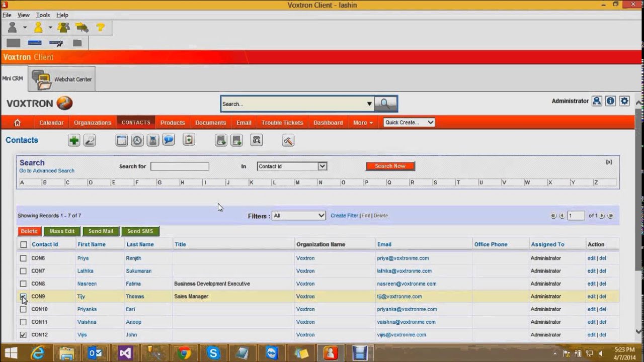Open the gray person icon dropdown arrow
Viewport: 644px width, 362px height.
click(x=25, y=28)
